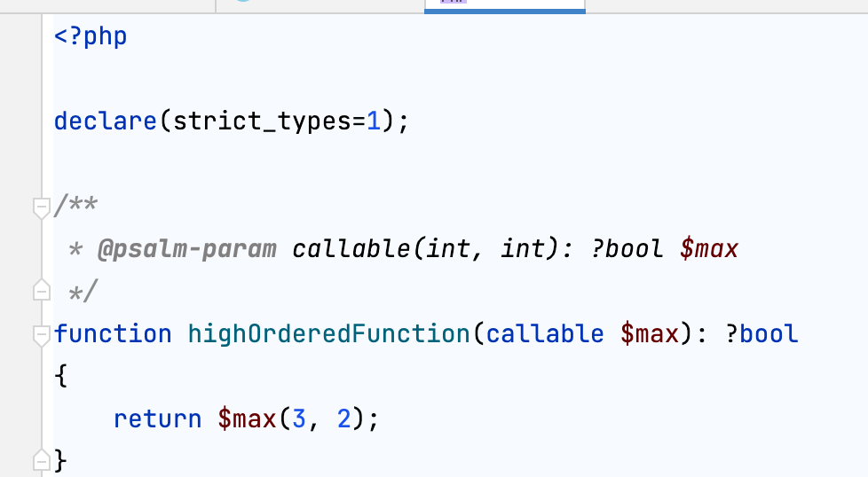Click the number 3 argument
The height and width of the screenshot is (477, 868).
click(x=299, y=418)
